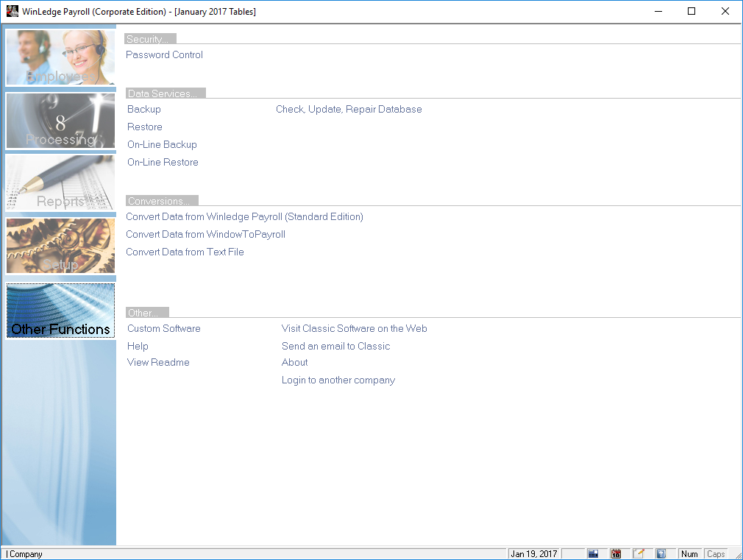Open the Reports sidebar section
743x560 pixels.
tap(60, 182)
